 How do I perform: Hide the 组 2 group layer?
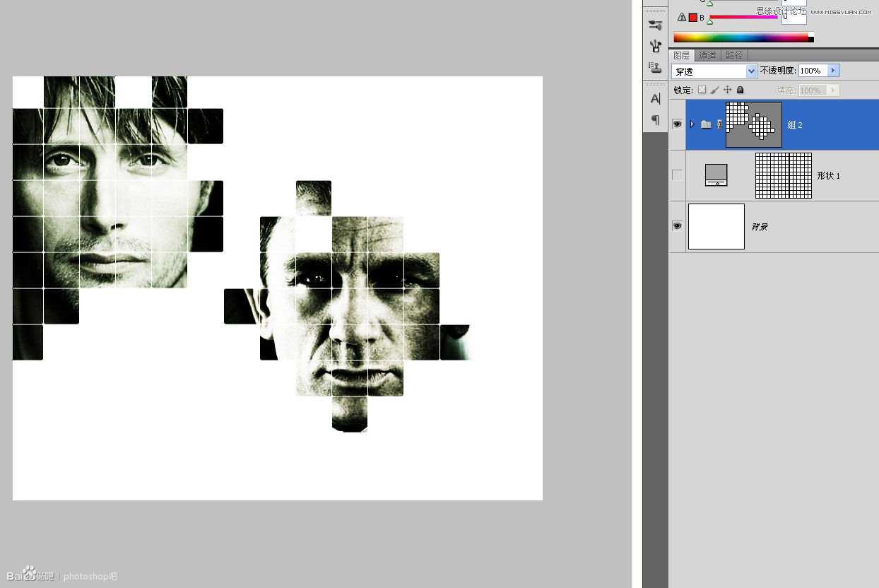[x=677, y=124]
